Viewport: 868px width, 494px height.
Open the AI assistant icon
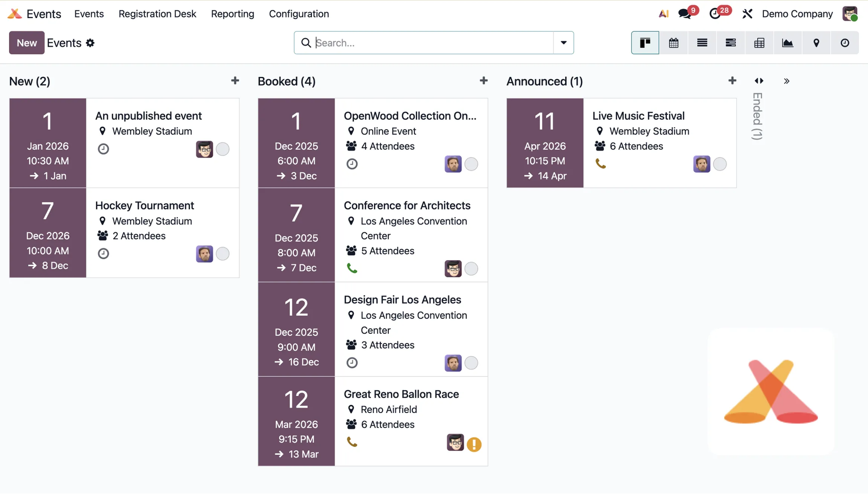[x=664, y=14]
